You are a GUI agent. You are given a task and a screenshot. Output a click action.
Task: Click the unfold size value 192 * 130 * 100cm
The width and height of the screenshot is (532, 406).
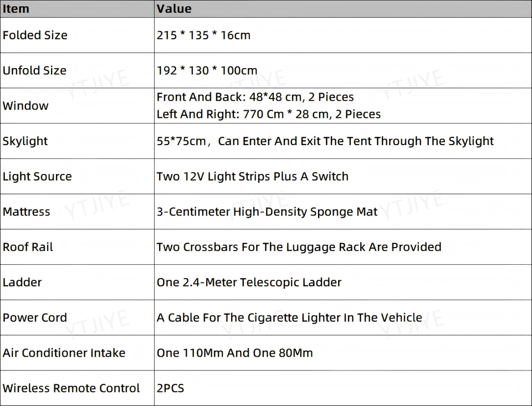click(207, 71)
